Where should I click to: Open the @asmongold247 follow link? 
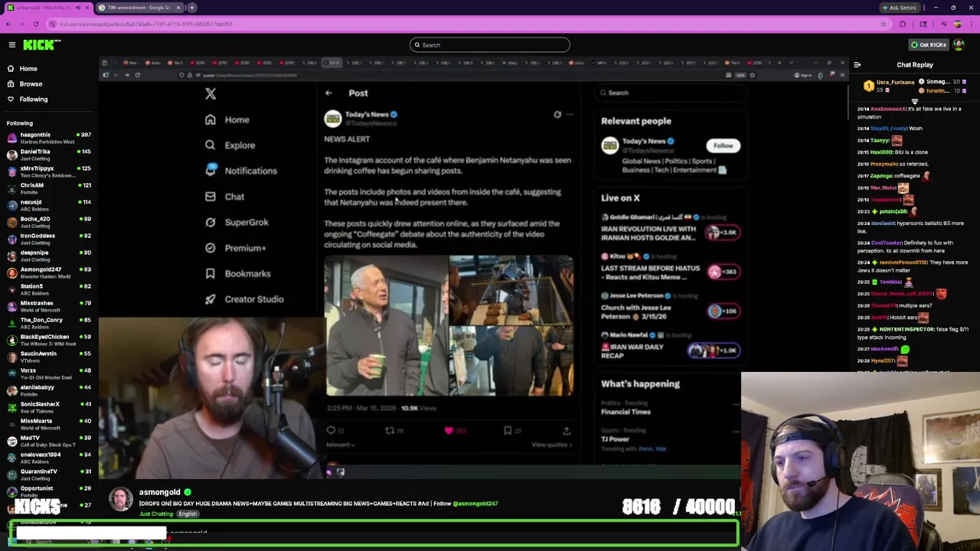coord(475,504)
